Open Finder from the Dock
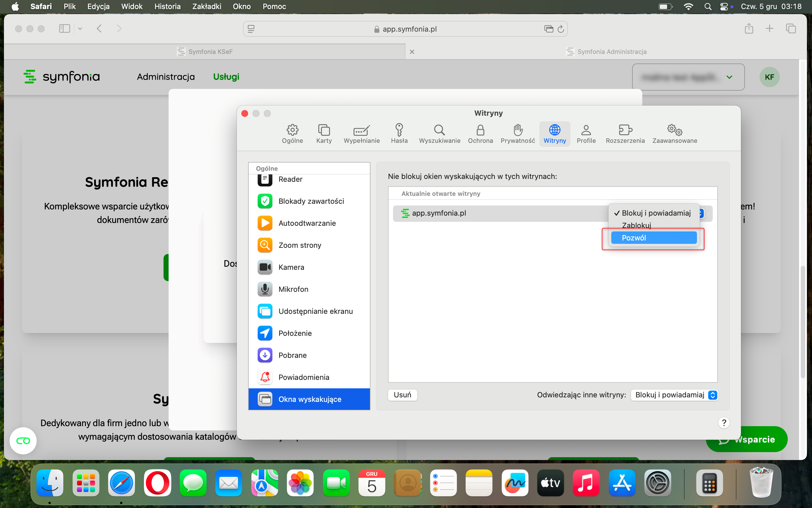Viewport: 812px width, 508px height. pos(50,483)
